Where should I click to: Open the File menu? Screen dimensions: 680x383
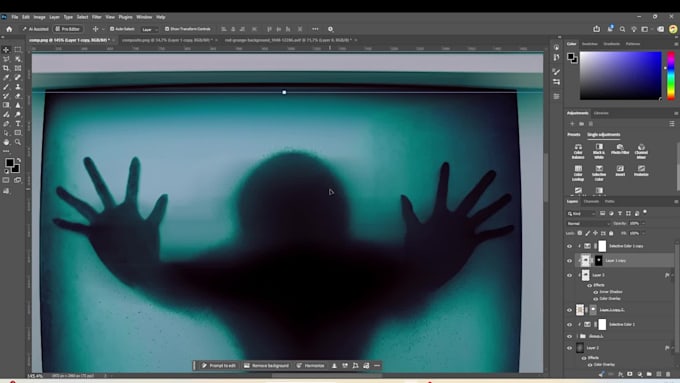pos(15,17)
